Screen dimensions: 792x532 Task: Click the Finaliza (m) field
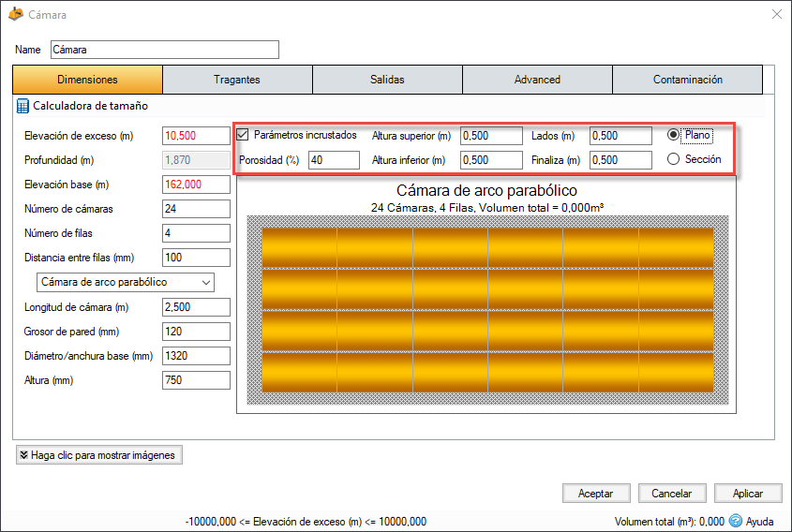(x=620, y=160)
